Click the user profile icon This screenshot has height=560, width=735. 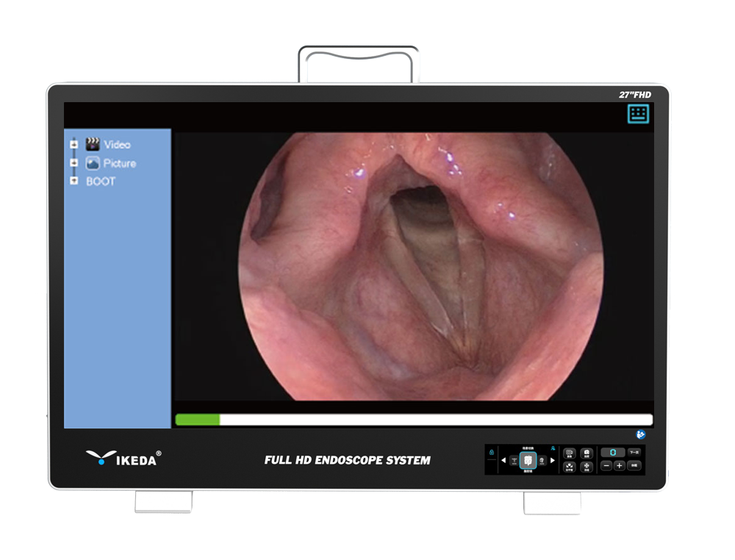(x=553, y=448)
